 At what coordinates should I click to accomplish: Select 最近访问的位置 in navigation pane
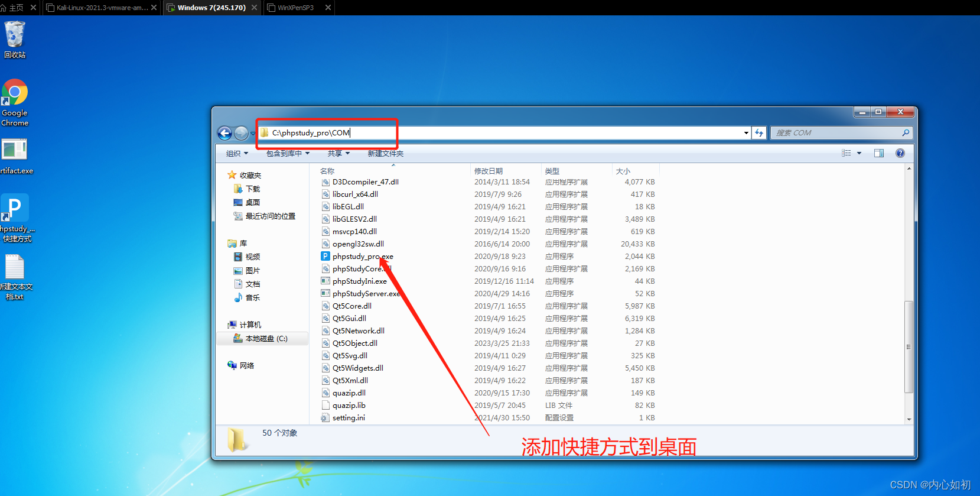click(x=271, y=216)
